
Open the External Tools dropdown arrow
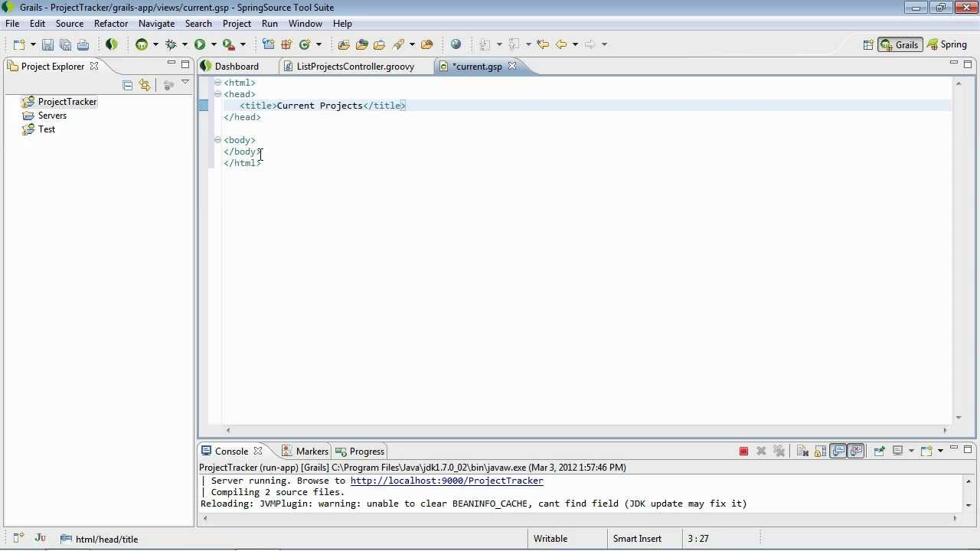[x=243, y=44]
